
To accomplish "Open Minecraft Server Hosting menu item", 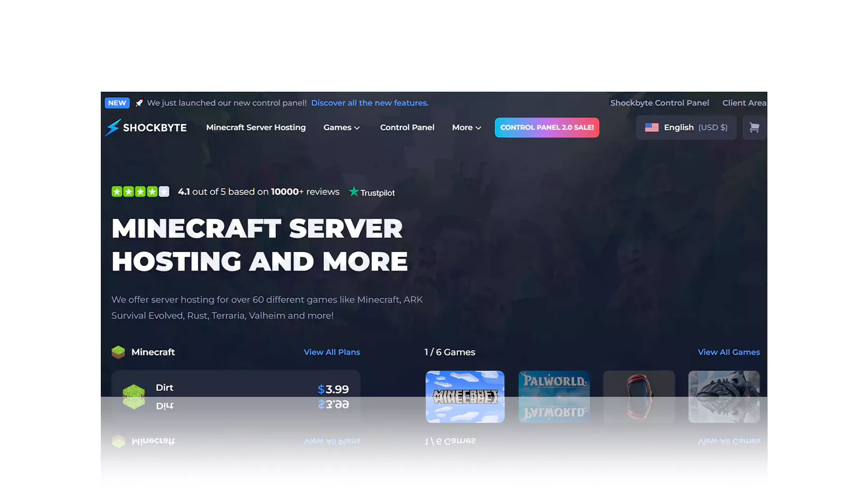I will [256, 127].
